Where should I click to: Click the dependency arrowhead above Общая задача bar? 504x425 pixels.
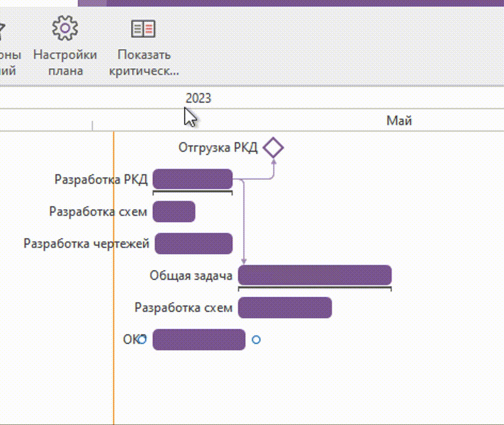coord(243,261)
